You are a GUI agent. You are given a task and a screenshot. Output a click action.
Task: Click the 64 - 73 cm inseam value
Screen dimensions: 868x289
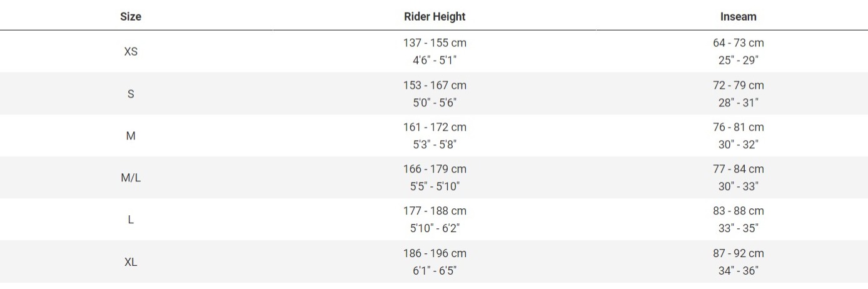738,43
